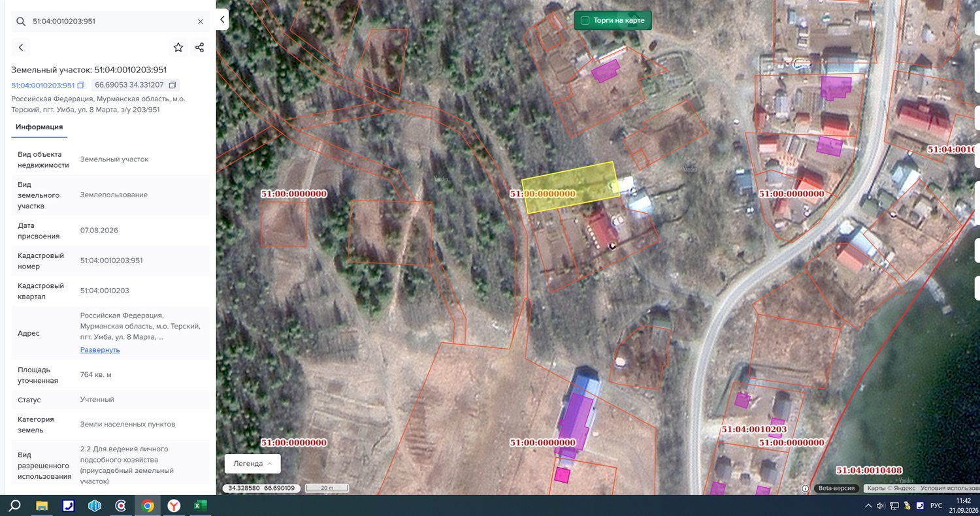
Task: Open Yandex Browser from the taskbar
Action: [x=174, y=506]
